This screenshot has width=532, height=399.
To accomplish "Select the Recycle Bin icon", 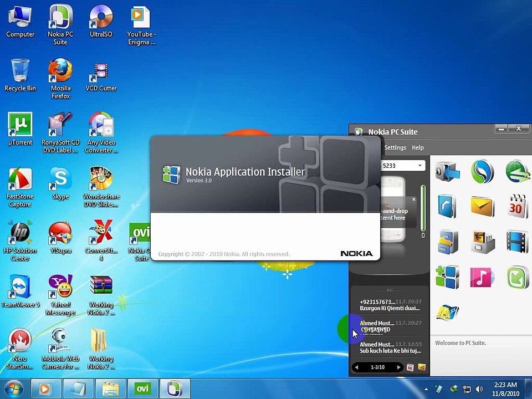I will coord(20,75).
